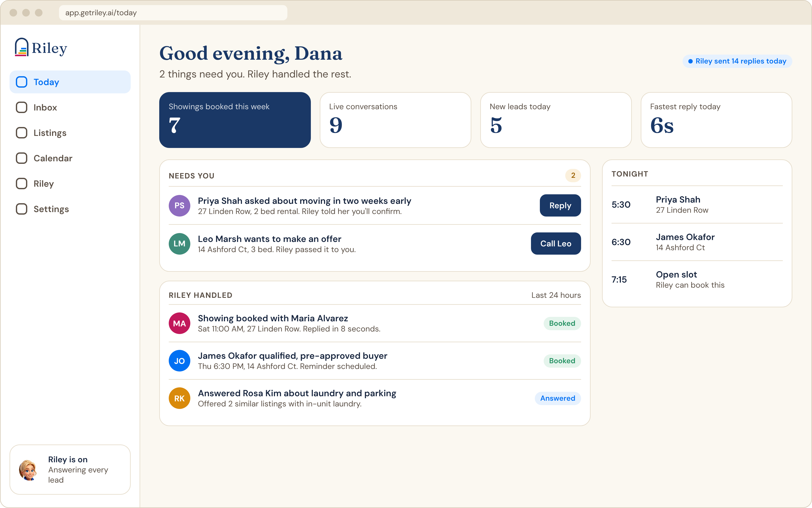Screen dimensions: 812x508
Task: Select the 6:30 James Okafor showing
Action: click(697, 242)
